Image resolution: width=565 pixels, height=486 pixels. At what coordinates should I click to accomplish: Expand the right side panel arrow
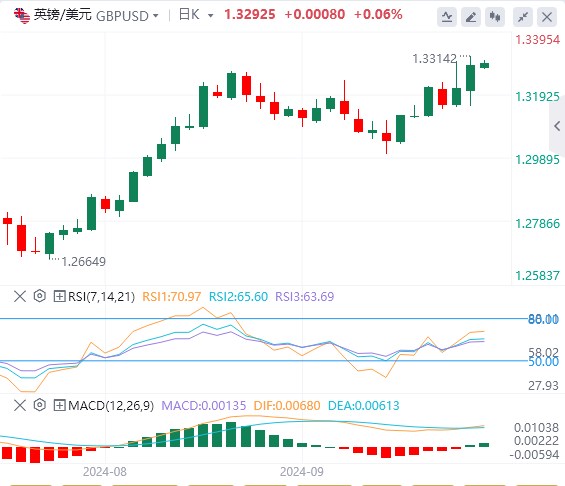[x=557, y=126]
